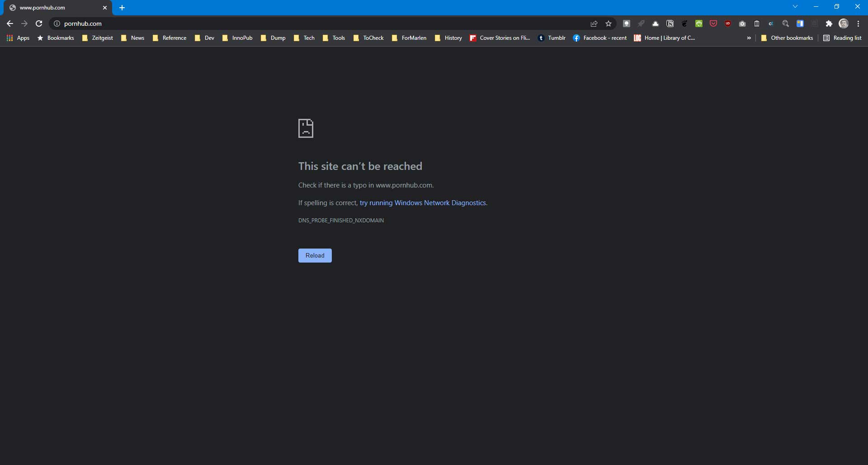Image resolution: width=868 pixels, height=465 pixels.
Task: Expand the Bookmarks star folder
Action: (x=56, y=38)
